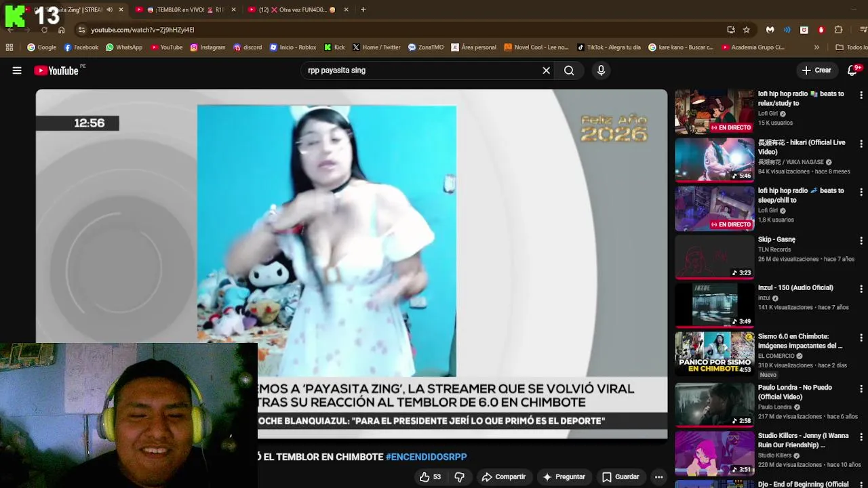Image resolution: width=868 pixels, height=488 pixels.
Task: Open the Todos los marcadores folder
Action: point(851,47)
